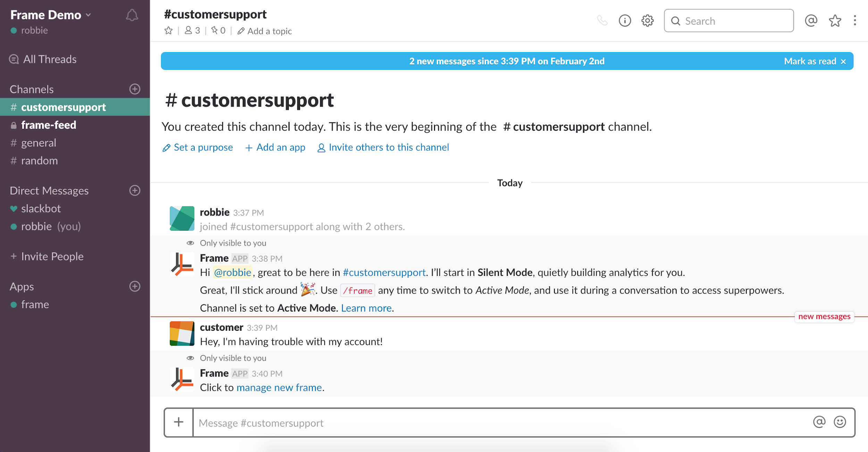The image size is (868, 452).
Task: Click attachment plus button in composer
Action: tap(179, 422)
